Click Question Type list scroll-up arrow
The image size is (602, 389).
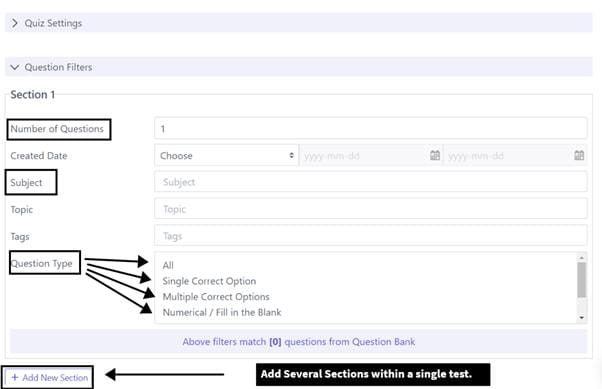(x=582, y=257)
